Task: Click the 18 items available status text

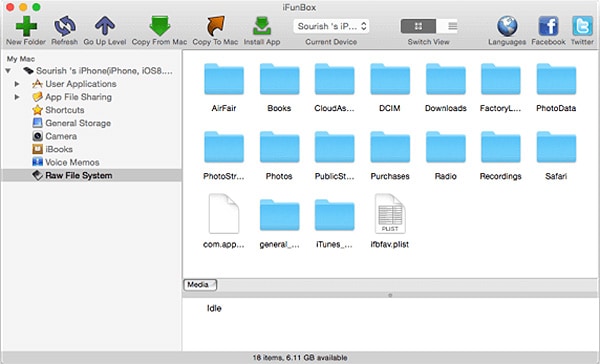Action: (x=300, y=357)
